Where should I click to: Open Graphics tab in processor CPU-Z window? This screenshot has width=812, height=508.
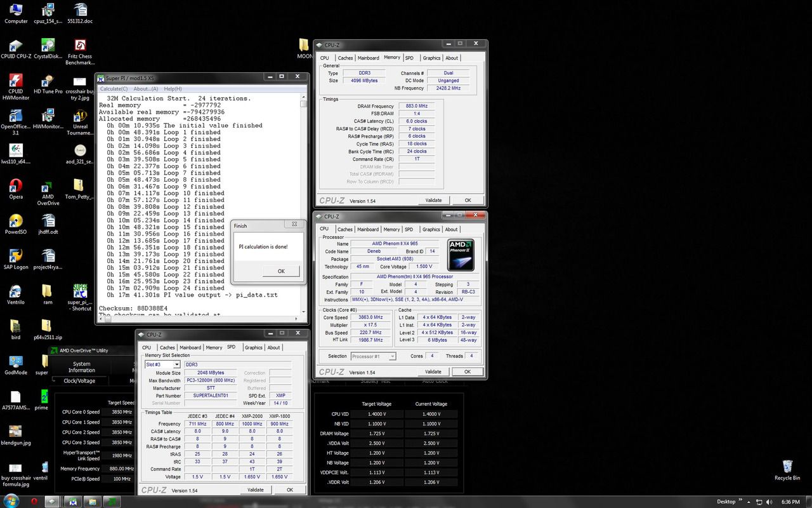click(431, 229)
